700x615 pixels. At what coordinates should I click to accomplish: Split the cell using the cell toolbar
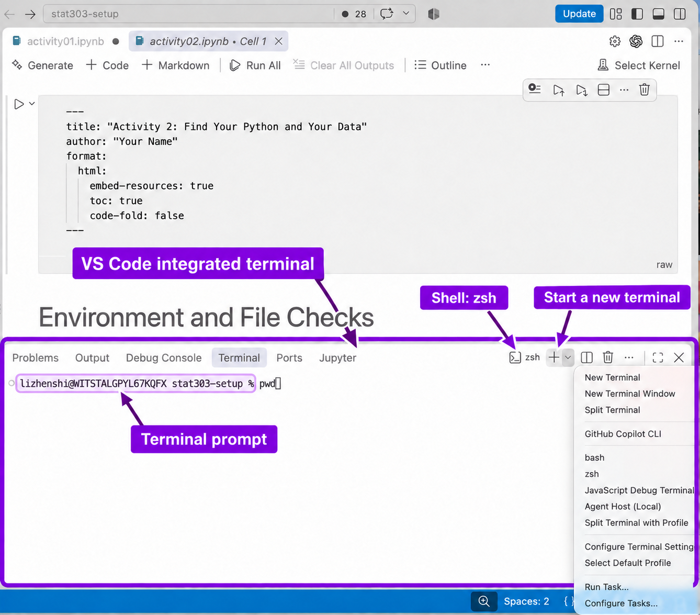(x=603, y=90)
